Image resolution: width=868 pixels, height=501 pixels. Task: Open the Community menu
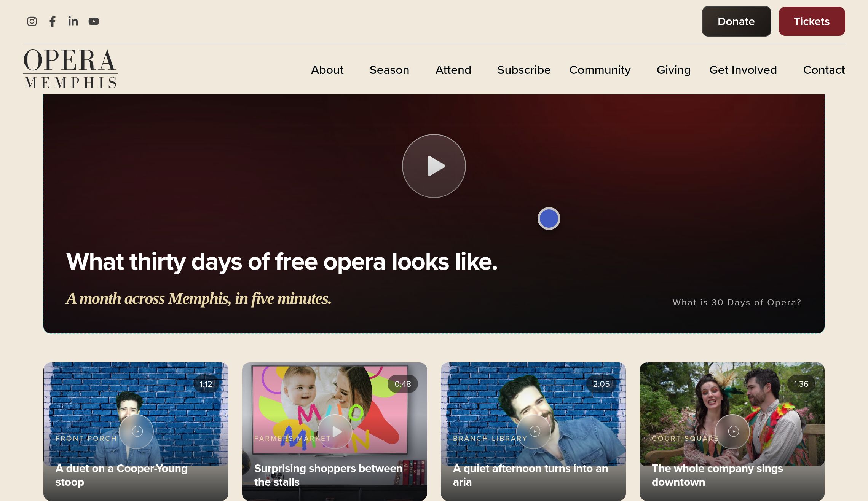click(x=600, y=70)
